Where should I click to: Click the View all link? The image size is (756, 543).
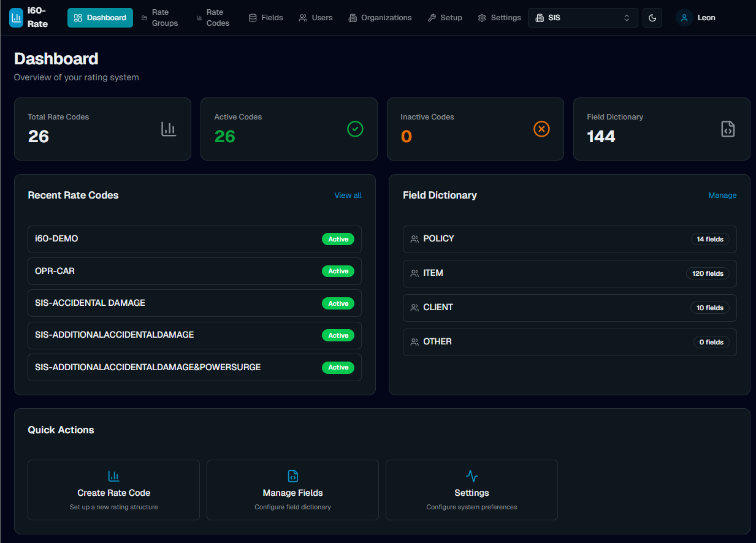348,195
